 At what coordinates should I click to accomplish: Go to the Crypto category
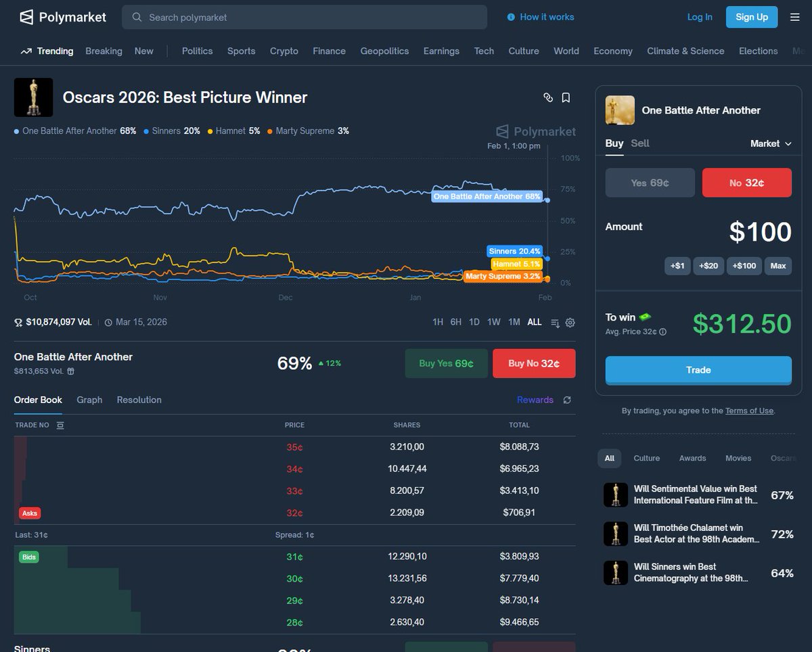tap(284, 51)
